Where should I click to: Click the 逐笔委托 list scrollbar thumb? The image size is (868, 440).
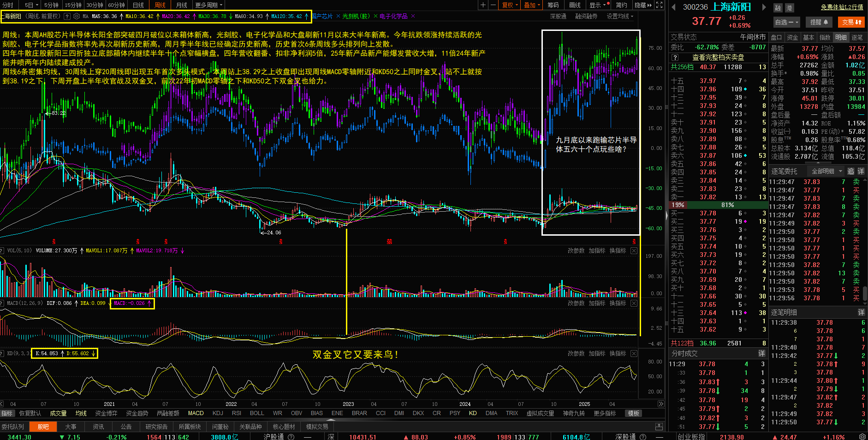tap(865, 293)
